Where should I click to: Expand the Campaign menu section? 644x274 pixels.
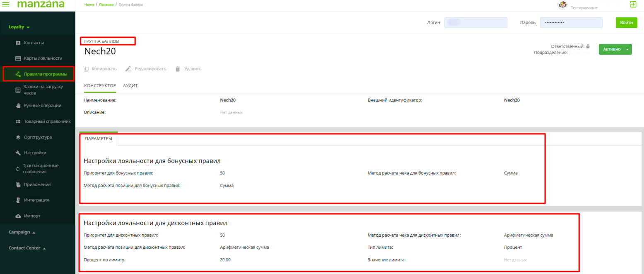[x=22, y=232]
